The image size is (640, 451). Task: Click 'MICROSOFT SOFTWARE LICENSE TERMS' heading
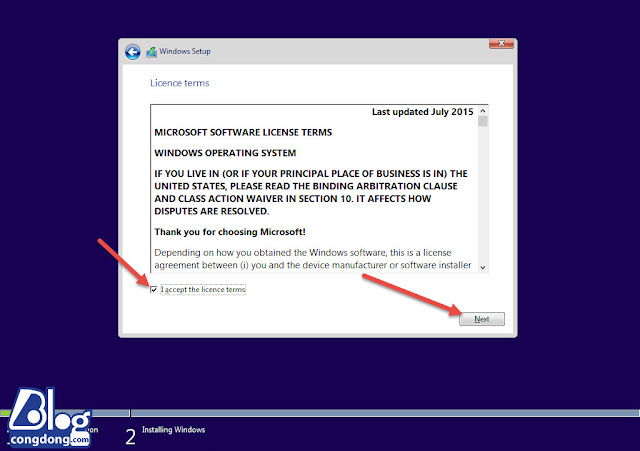(243, 132)
